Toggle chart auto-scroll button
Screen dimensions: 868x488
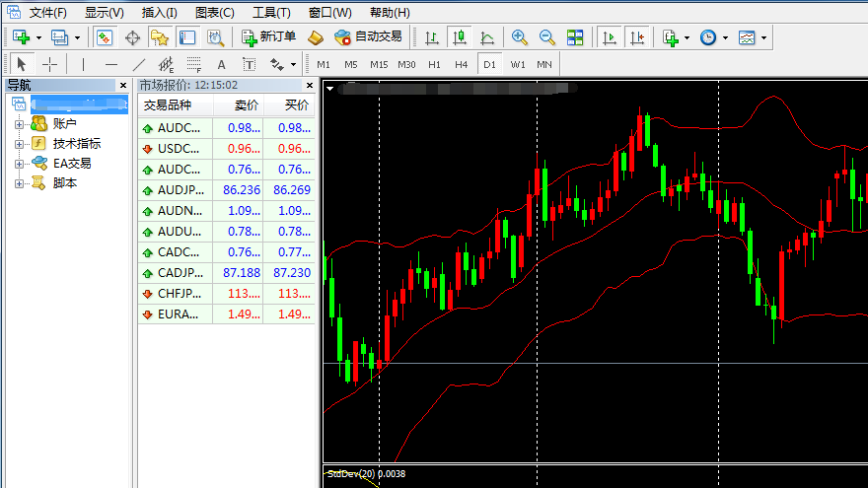click(611, 37)
